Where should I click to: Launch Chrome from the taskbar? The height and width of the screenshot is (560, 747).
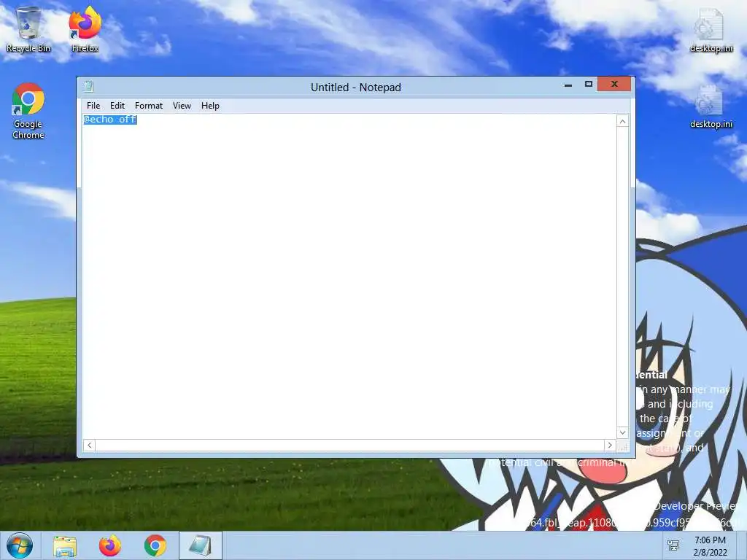tap(155, 546)
